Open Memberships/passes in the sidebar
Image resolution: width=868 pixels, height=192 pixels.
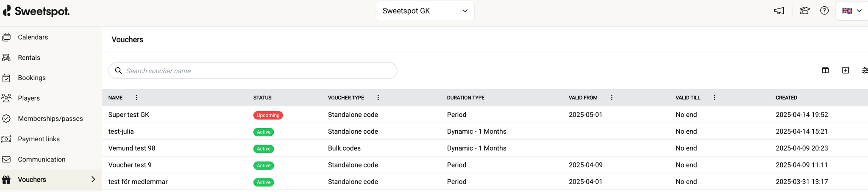coord(50,118)
